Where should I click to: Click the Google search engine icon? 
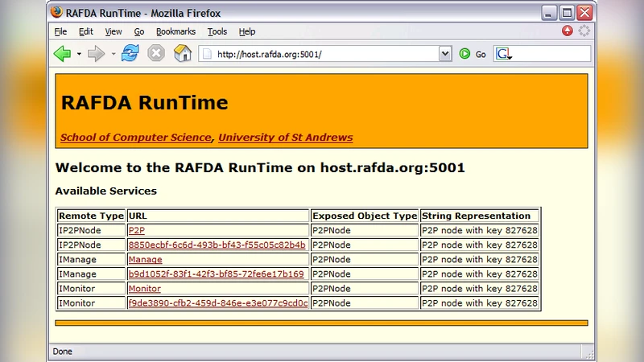[x=503, y=54]
